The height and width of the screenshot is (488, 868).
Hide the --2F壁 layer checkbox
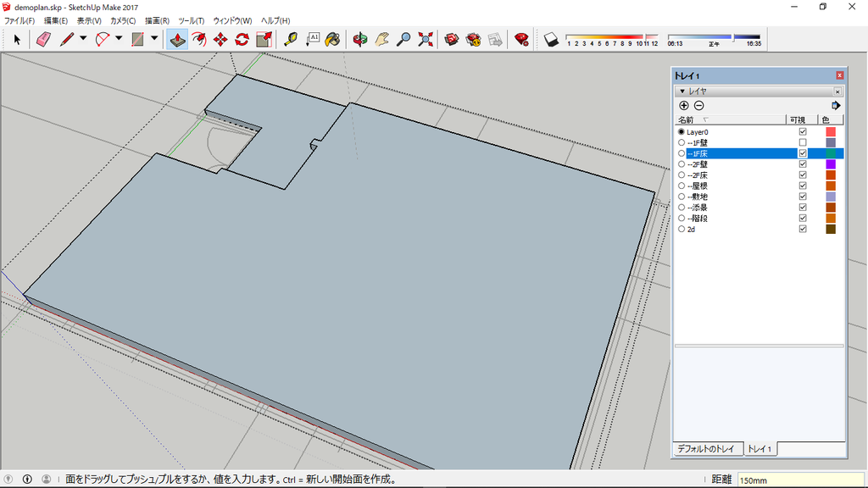[803, 164]
